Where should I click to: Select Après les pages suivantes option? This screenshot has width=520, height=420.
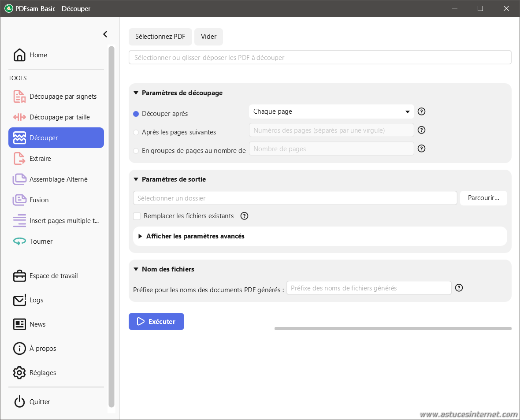(x=136, y=132)
